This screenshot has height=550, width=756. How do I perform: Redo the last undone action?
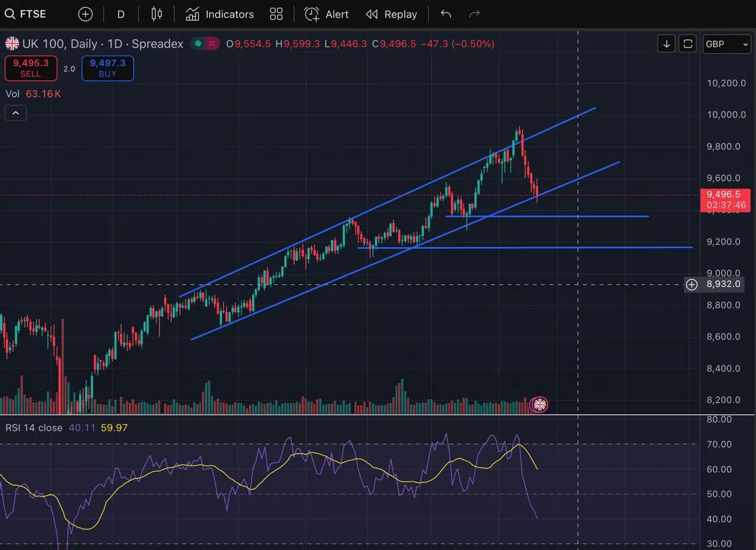click(474, 14)
